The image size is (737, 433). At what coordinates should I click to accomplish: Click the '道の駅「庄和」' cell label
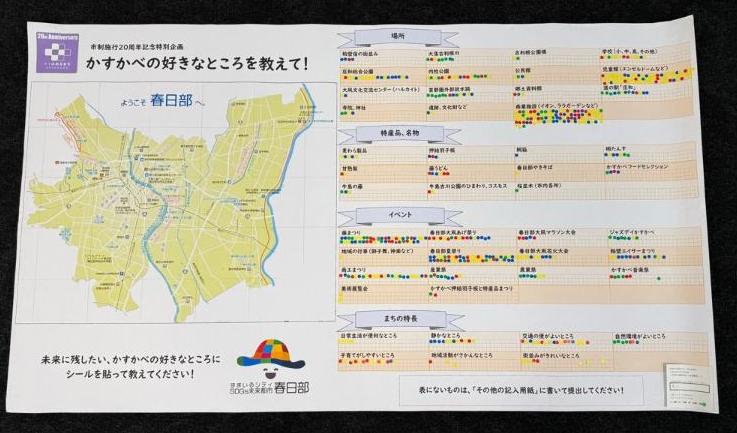tap(618, 87)
